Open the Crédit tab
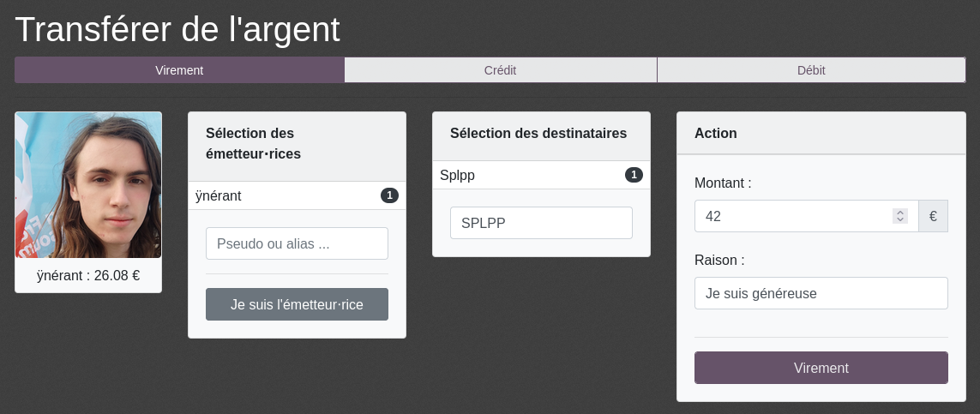 500,70
